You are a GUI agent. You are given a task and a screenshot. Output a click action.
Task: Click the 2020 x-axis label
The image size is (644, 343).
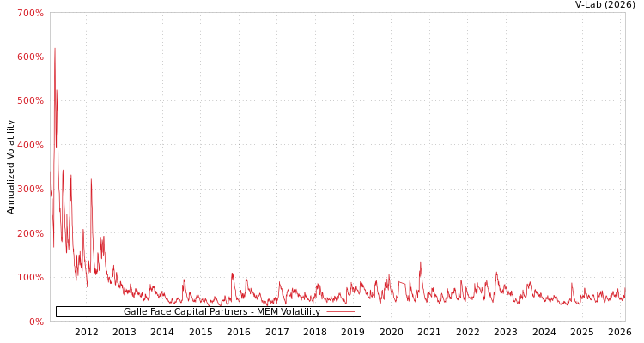(392, 332)
